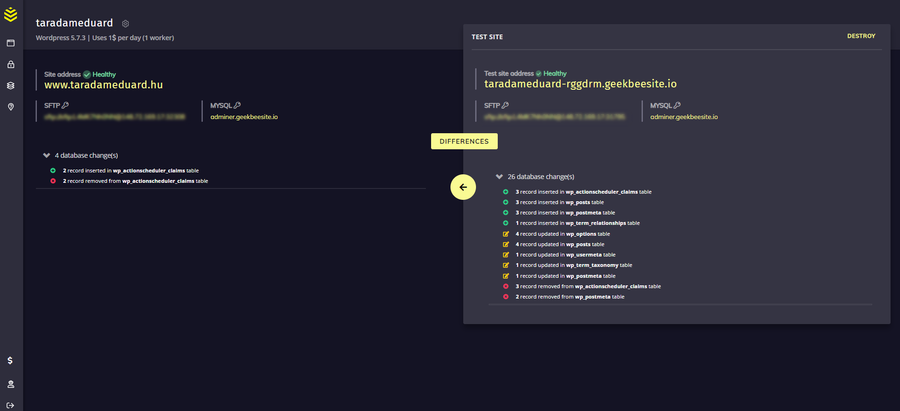Open the test site adminer.geekbeesite.io link
Viewport: 900px width, 411px height.
[684, 117]
